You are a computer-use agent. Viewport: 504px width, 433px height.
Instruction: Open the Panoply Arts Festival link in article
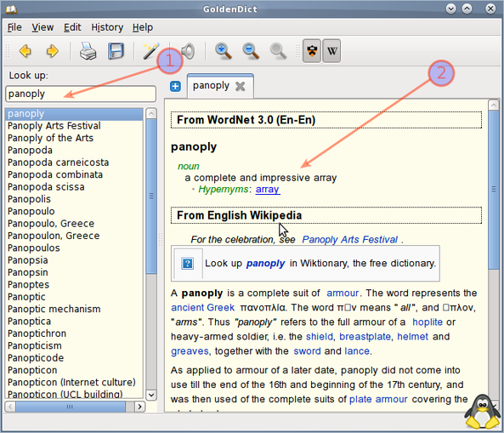click(x=349, y=239)
